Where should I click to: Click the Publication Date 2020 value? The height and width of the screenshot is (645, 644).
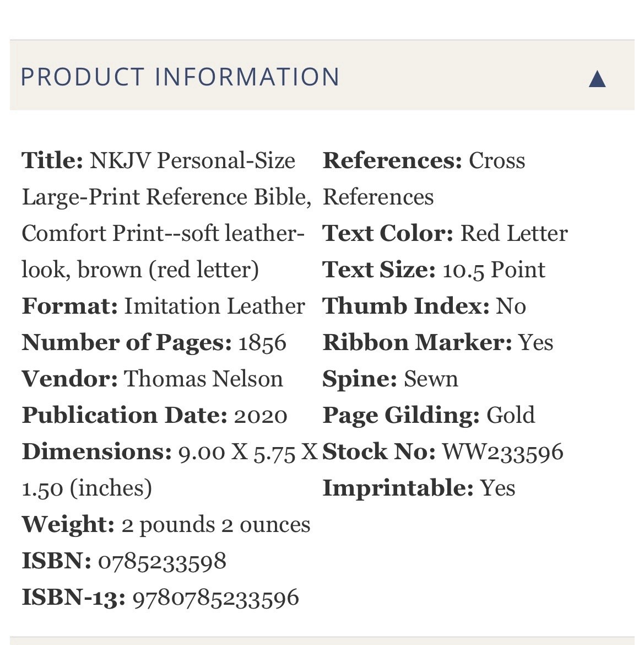click(x=261, y=415)
